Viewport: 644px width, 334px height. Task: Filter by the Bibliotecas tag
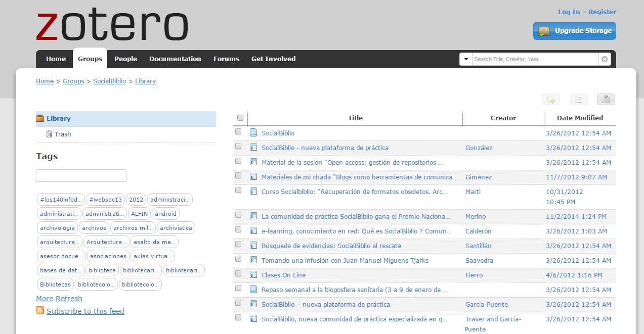click(55, 284)
